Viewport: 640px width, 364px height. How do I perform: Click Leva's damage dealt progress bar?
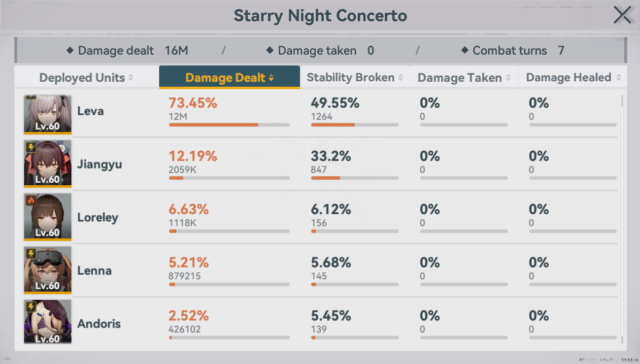230,125
